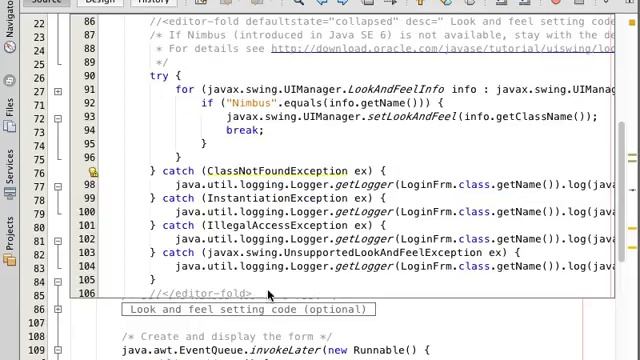Viewport: 640px width, 360px height.
Task: Expand the fold marker beside gutter line 86
Action: 58,309
